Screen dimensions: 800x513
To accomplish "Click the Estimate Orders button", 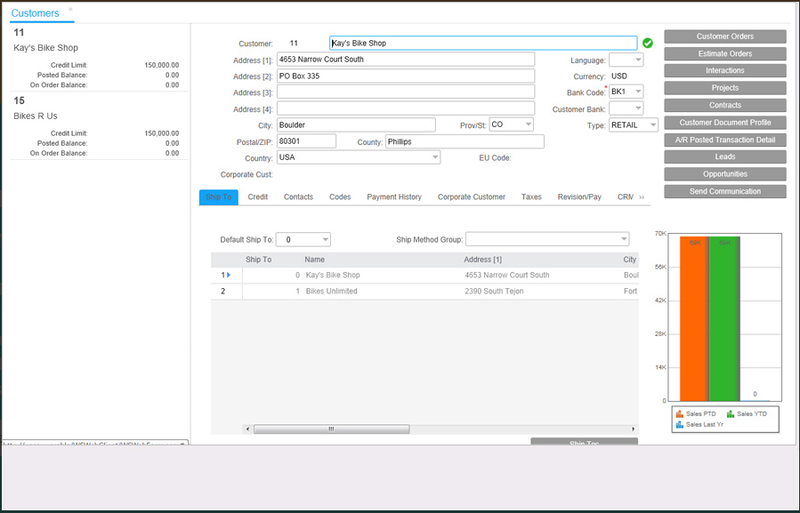I will (725, 54).
